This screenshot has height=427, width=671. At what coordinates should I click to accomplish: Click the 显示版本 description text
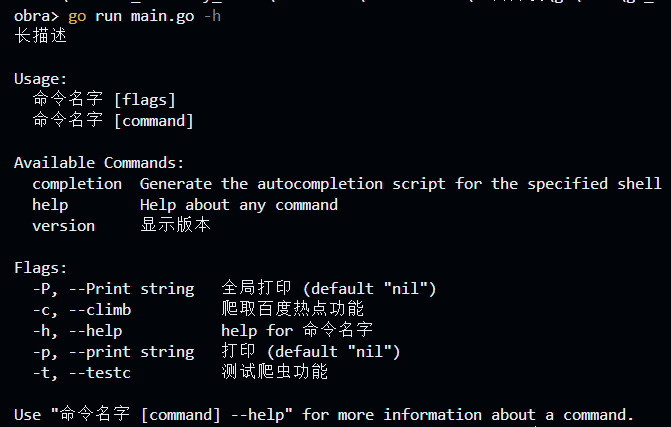click(x=175, y=225)
